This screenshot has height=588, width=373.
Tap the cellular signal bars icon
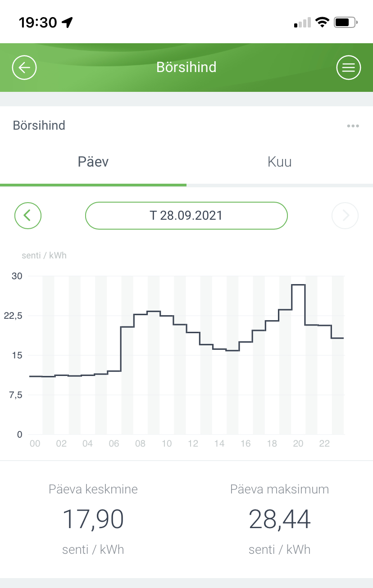click(303, 23)
